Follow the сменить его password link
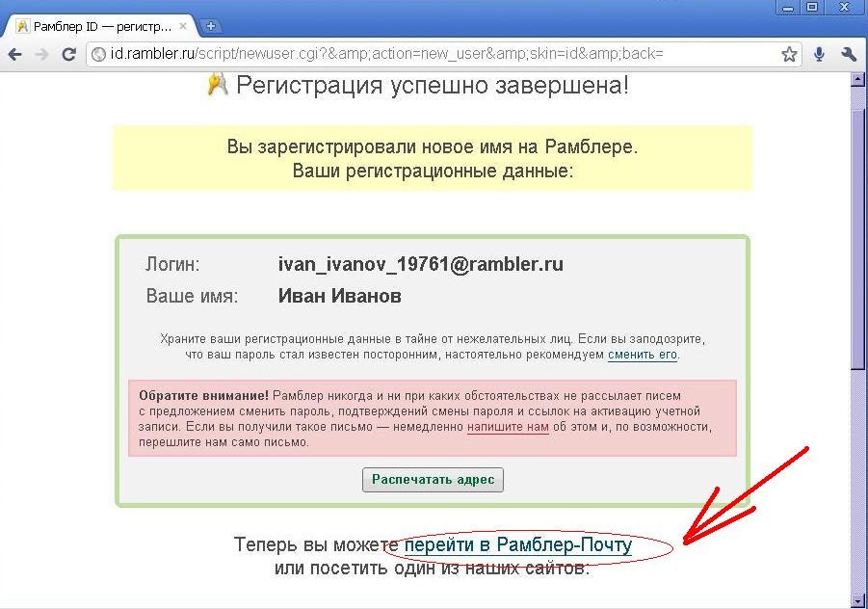This screenshot has width=868, height=609. coord(643,355)
